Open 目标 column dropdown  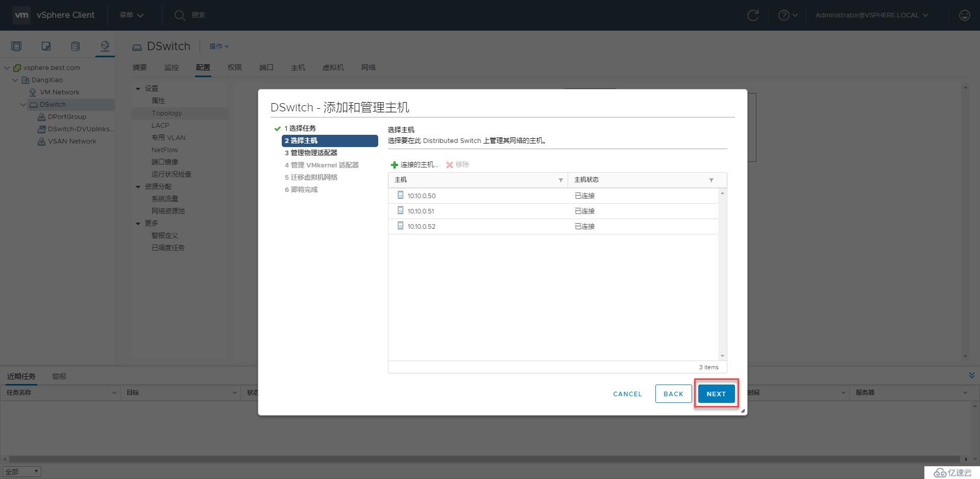click(234, 393)
